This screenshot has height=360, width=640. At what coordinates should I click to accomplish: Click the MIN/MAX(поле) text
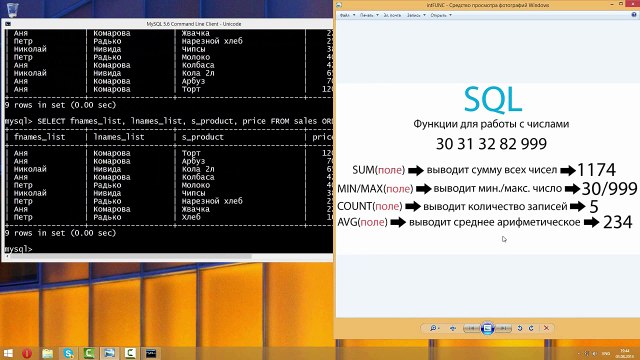(375, 189)
